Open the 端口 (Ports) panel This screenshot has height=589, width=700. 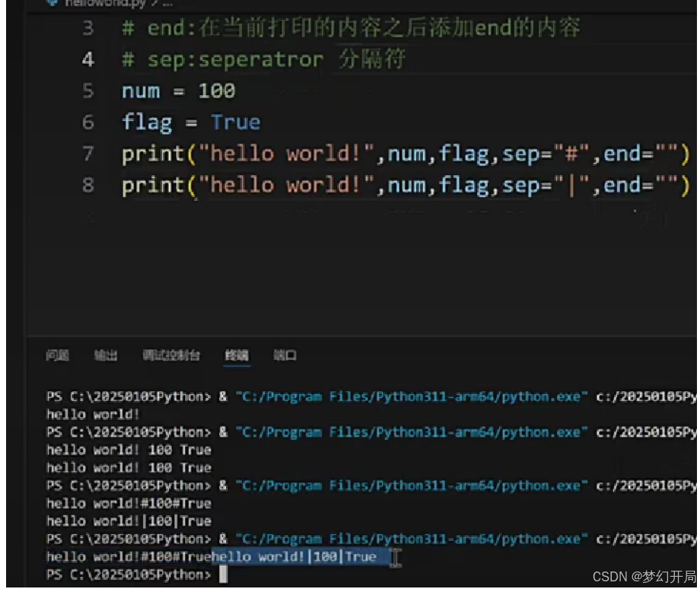tap(283, 355)
